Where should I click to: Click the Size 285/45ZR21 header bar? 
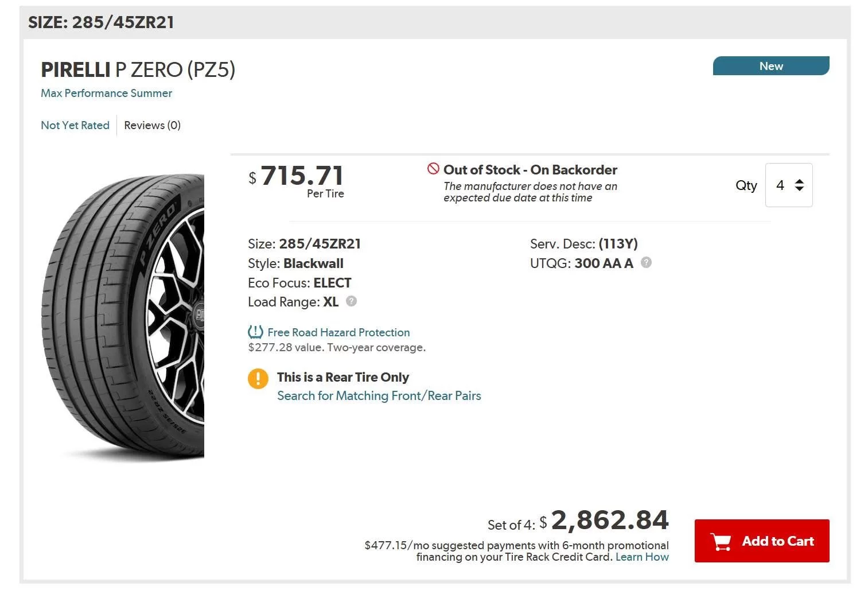coord(435,22)
